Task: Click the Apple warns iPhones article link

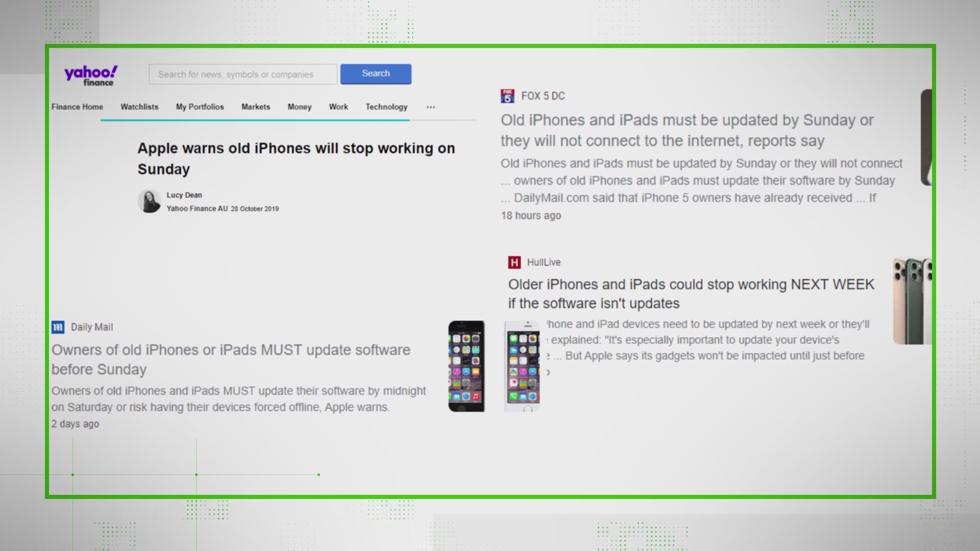Action: pyautogui.click(x=297, y=158)
